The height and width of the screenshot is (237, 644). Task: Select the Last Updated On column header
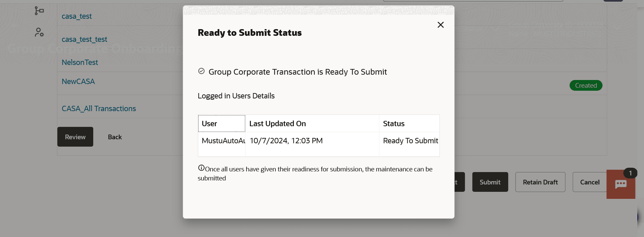coord(312,124)
